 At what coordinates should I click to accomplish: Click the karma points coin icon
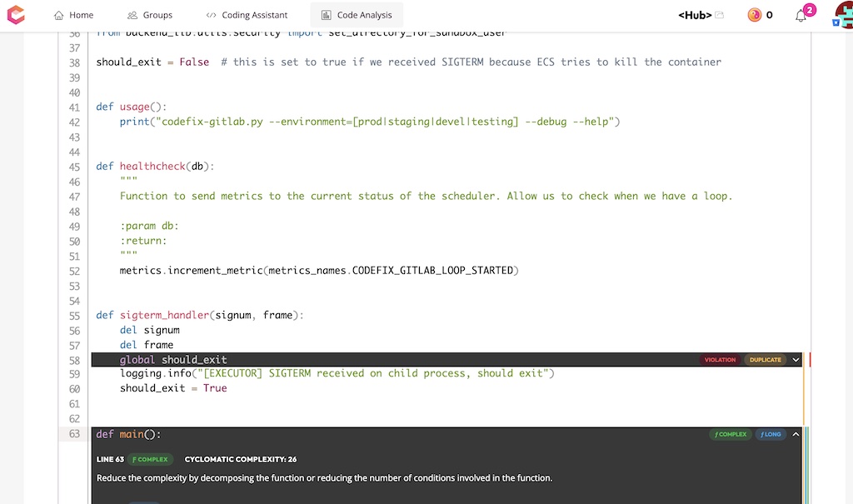(755, 15)
